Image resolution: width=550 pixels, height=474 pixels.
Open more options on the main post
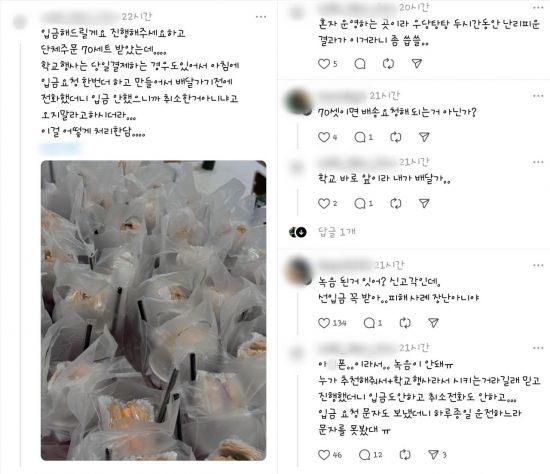pos(261,17)
